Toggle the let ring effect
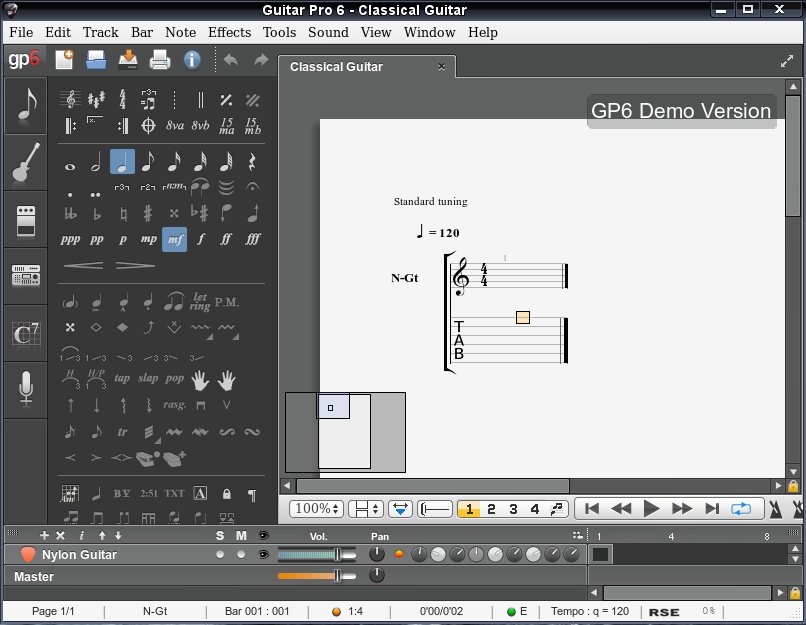The width and height of the screenshot is (806, 625). click(200, 302)
